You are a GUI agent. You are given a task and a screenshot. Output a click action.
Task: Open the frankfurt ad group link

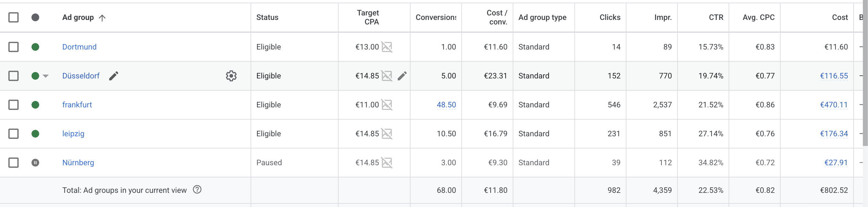(77, 105)
